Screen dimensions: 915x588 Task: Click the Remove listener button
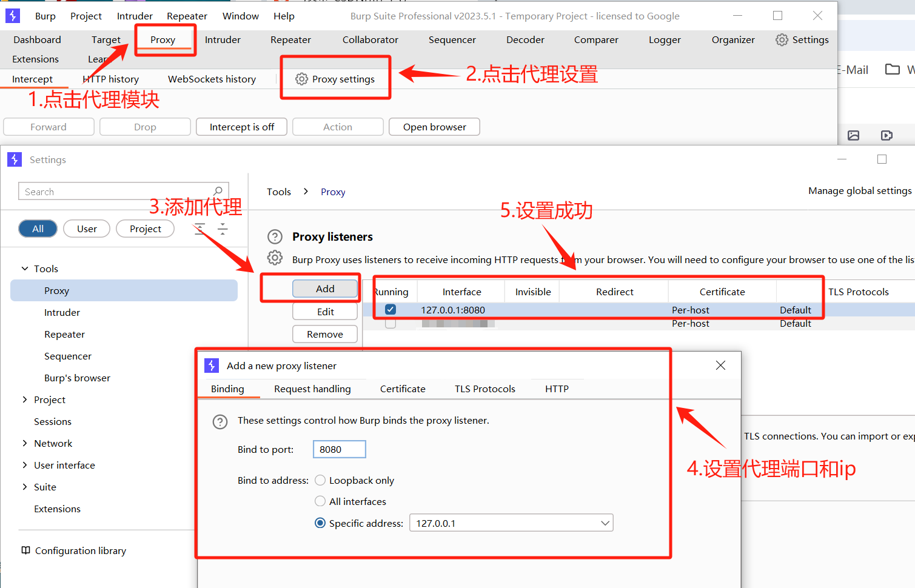325,334
